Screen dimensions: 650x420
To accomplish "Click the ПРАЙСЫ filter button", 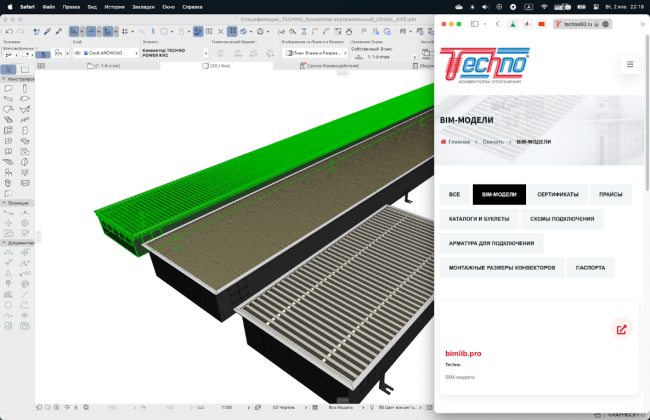I will [x=610, y=194].
